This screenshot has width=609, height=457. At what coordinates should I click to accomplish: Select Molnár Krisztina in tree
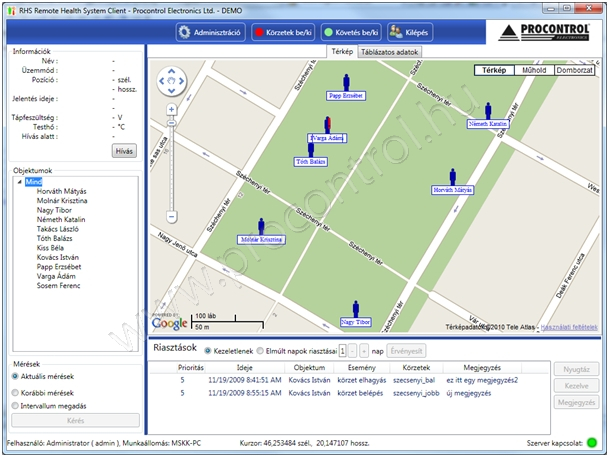pos(62,201)
